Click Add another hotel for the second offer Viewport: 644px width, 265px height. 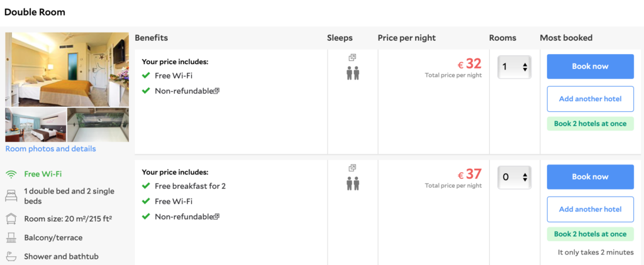coord(590,209)
